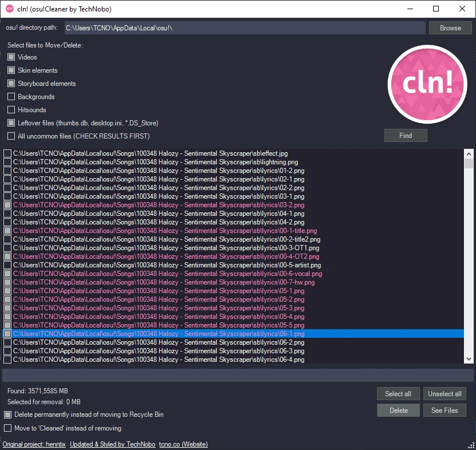This screenshot has height=450, width=476.
Task: Click the Find button
Action: (406, 136)
